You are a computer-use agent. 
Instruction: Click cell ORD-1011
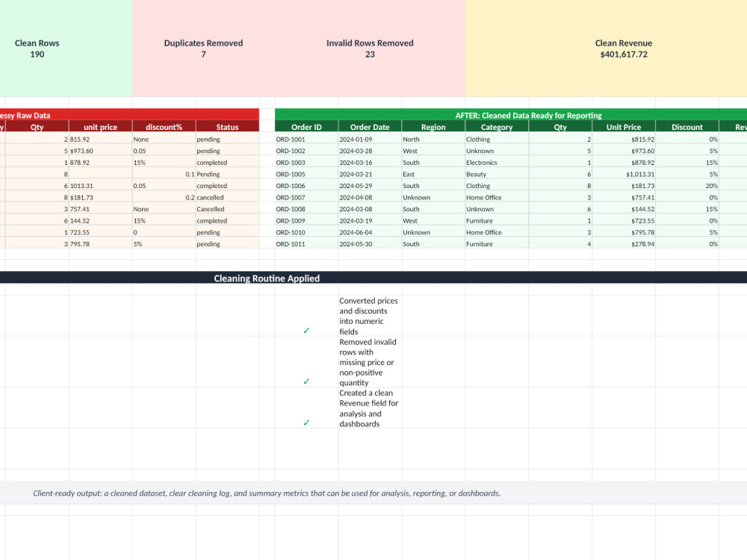[x=306, y=243]
